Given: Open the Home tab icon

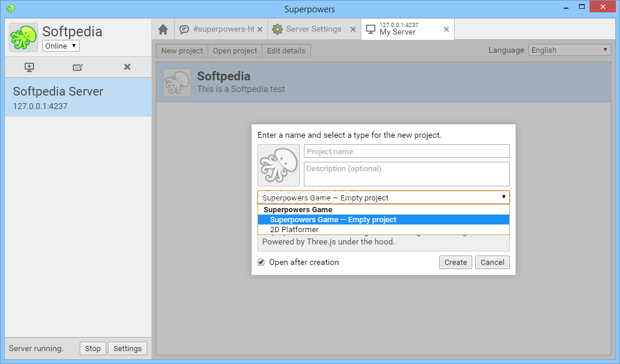Looking at the screenshot, I should (163, 29).
